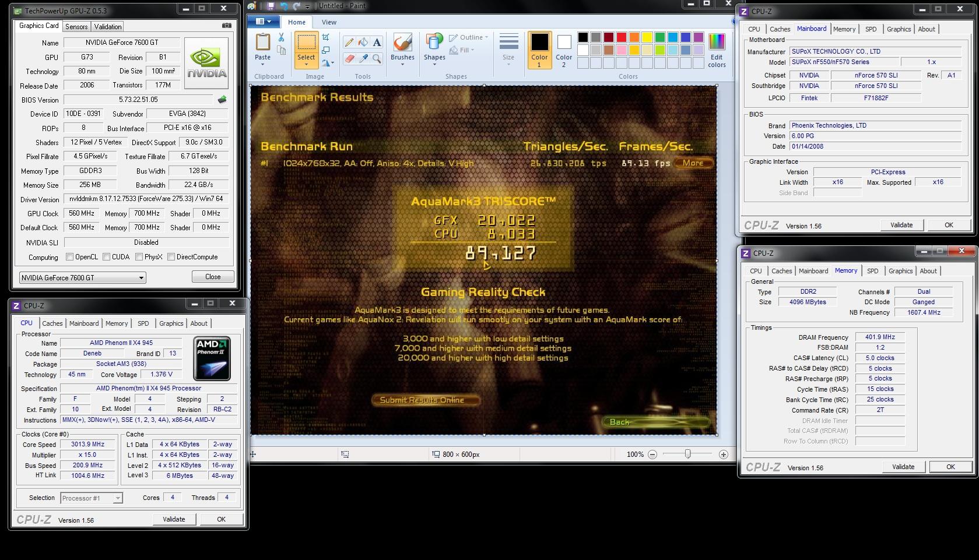Click Validate in the Memory CPU-Z window
This screenshot has width=979, height=560.
pos(903,467)
